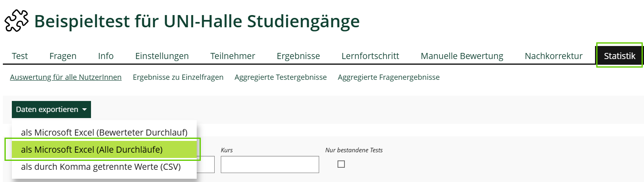Switch to the Statistik tab
Image resolution: width=644 pixels, height=182 pixels.
(x=619, y=56)
